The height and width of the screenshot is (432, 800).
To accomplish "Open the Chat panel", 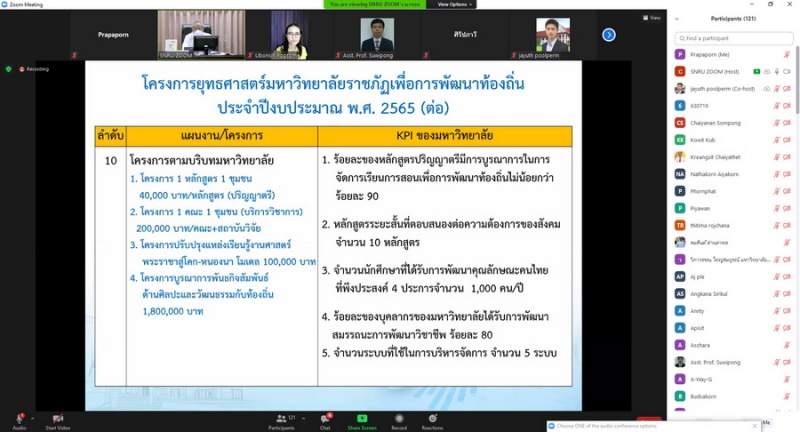I will (325, 418).
